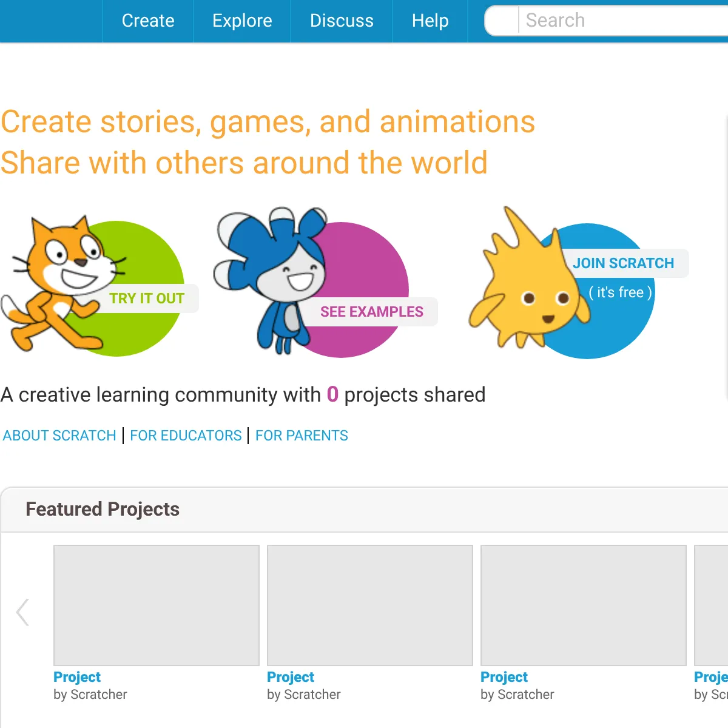Click the third Project title link
Viewport: 728px width, 728px height.
[504, 677]
